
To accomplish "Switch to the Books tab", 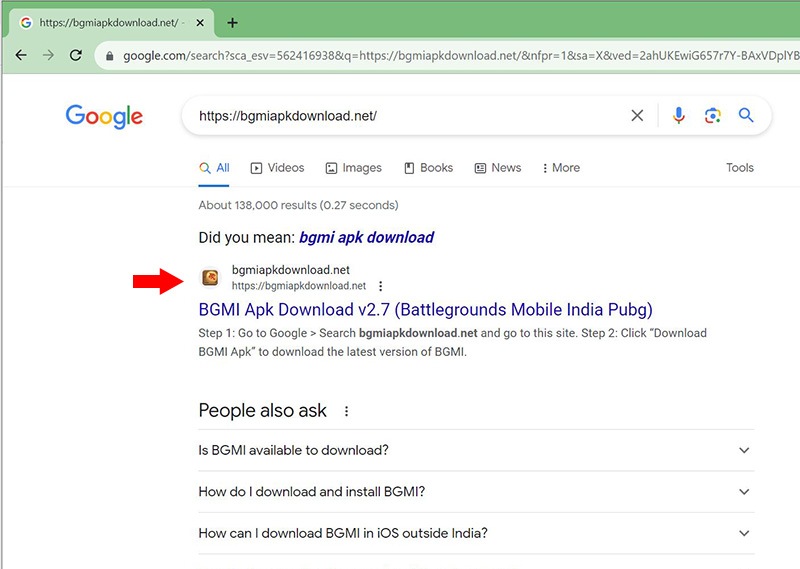I will (428, 168).
